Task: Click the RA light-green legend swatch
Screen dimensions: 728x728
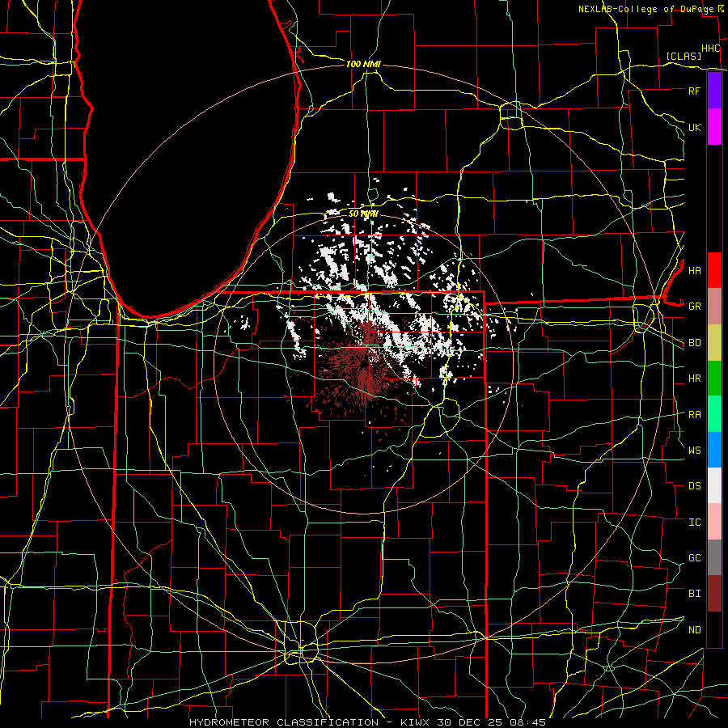Action: tap(714, 414)
